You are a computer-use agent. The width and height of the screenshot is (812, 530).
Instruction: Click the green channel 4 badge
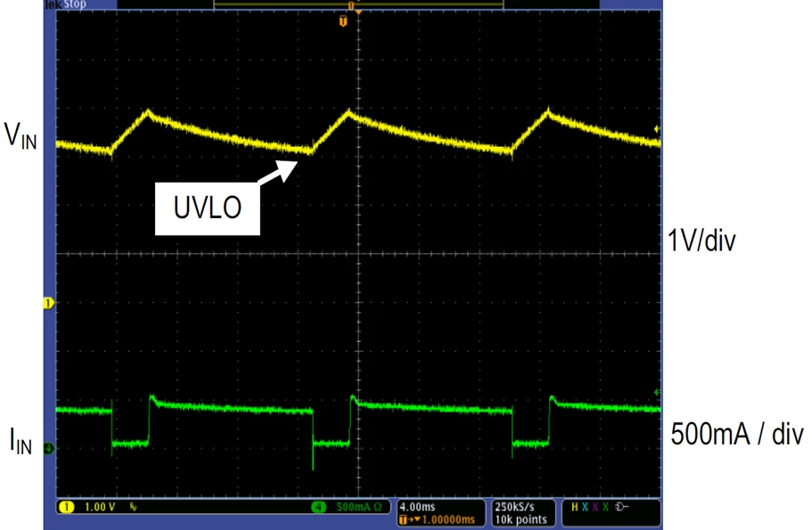click(x=318, y=507)
